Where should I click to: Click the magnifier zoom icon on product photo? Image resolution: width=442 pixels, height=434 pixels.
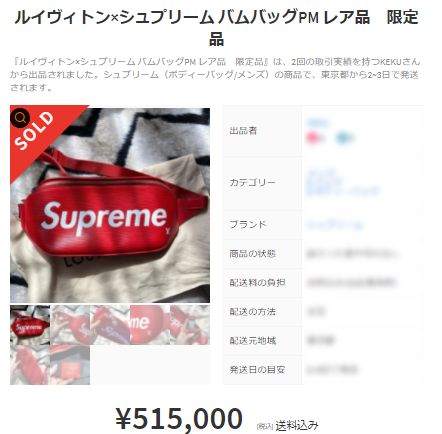[x=20, y=118]
